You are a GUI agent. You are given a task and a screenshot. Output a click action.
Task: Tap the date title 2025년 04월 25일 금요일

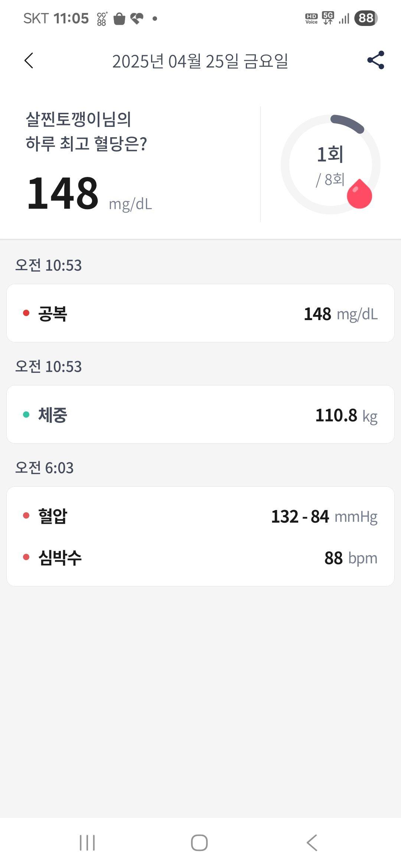click(200, 61)
